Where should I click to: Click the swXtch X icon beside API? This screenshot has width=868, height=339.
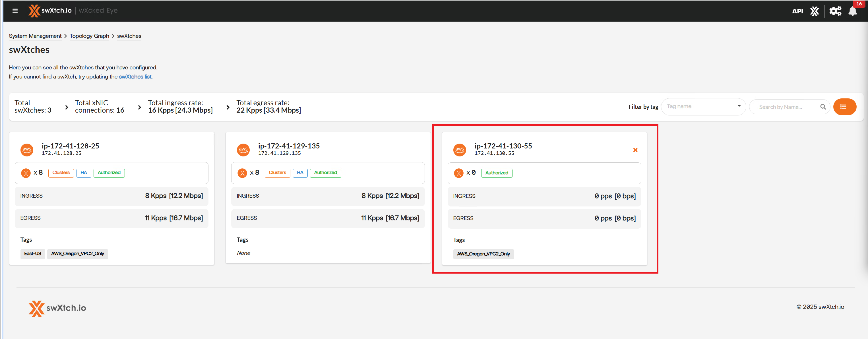tap(815, 11)
